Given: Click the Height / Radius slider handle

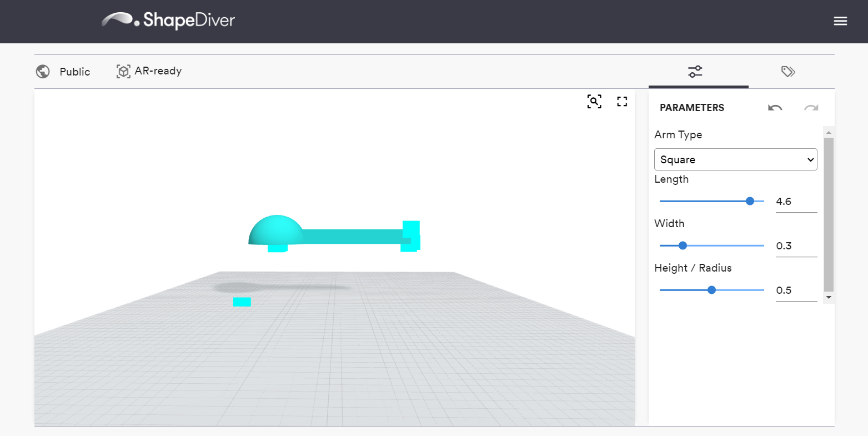Looking at the screenshot, I should coord(711,289).
